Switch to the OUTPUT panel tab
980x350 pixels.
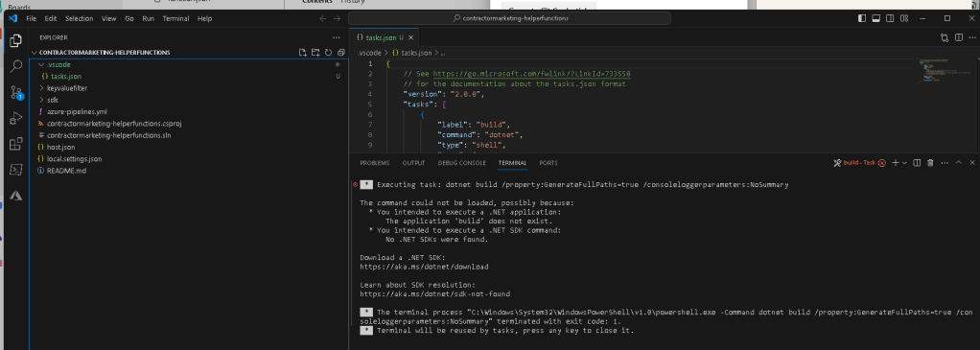413,163
